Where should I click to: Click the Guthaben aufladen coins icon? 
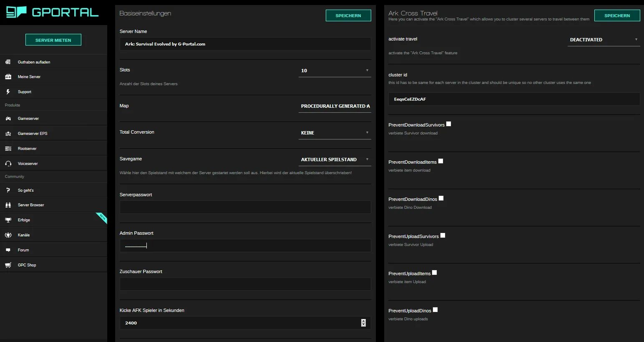(x=8, y=62)
